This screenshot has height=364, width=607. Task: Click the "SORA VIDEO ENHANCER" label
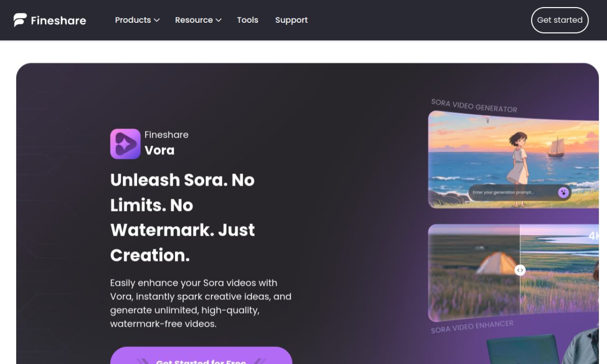coord(472,327)
